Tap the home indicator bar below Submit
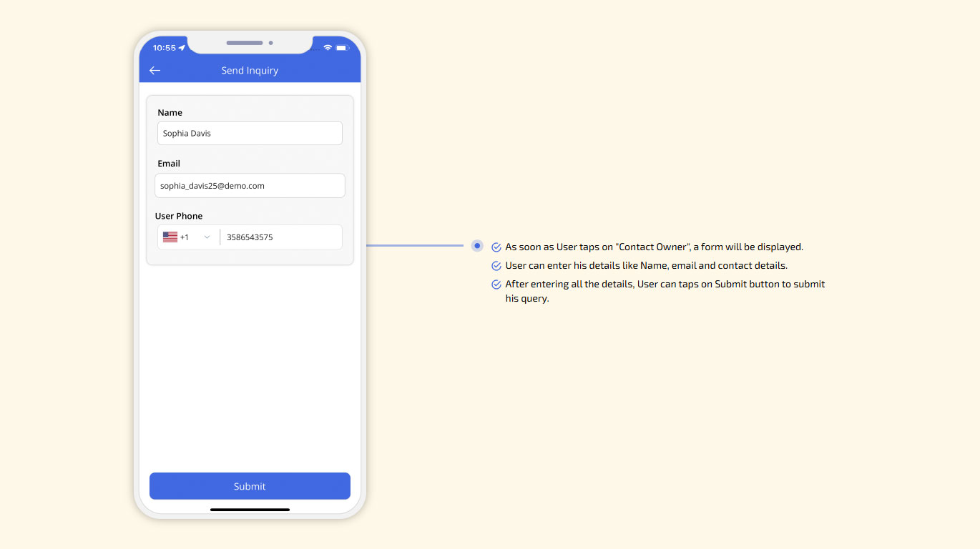 tap(250, 510)
